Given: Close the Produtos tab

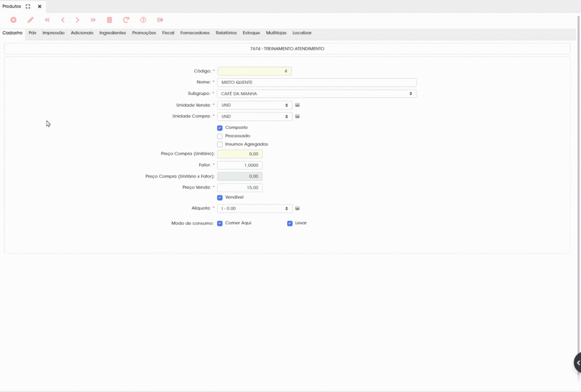Looking at the screenshot, I should pos(39,6).
